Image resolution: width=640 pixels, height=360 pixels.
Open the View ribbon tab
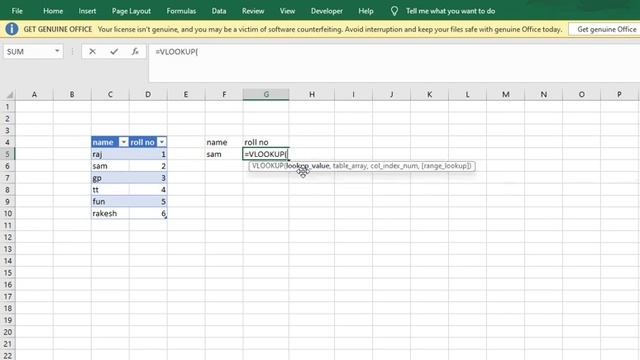[287, 11]
